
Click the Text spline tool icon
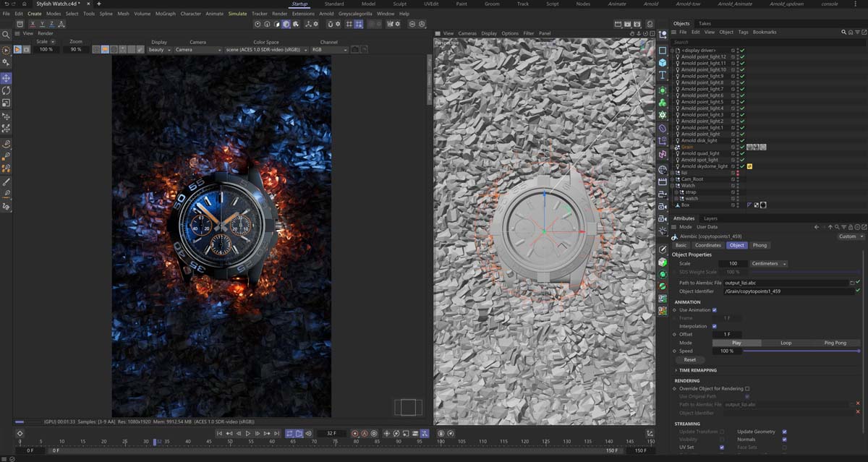(x=663, y=75)
